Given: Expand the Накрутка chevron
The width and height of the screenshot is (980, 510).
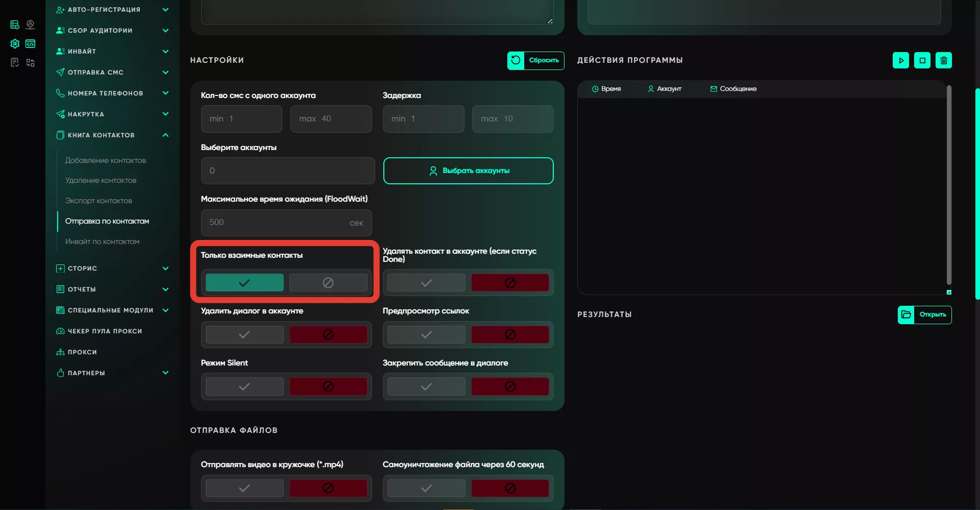Looking at the screenshot, I should point(165,114).
